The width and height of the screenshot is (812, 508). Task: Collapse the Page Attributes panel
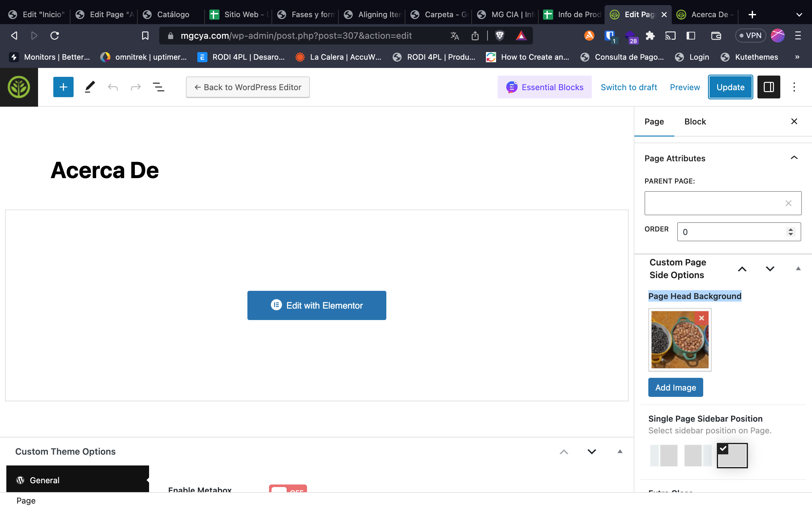point(794,158)
